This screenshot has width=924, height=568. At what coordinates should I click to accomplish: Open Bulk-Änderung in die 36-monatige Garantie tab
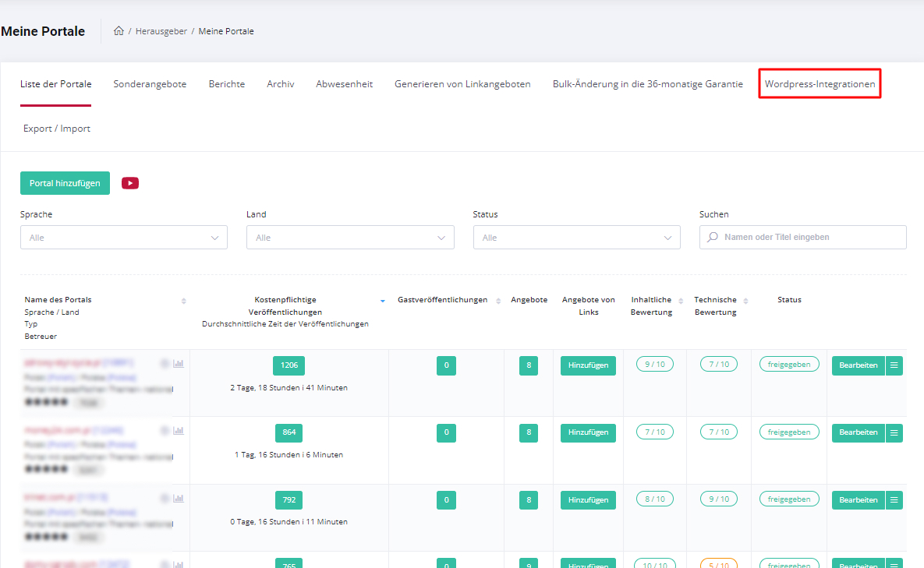(x=648, y=84)
